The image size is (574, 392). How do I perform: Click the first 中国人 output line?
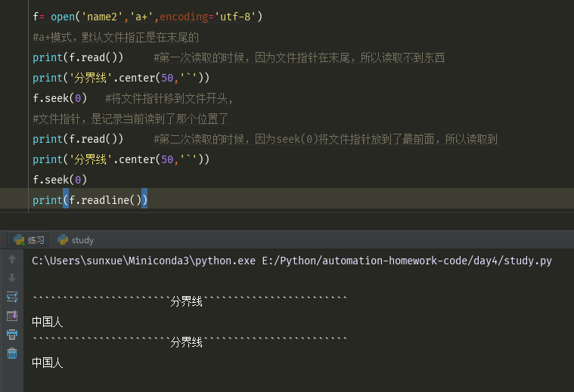47,322
